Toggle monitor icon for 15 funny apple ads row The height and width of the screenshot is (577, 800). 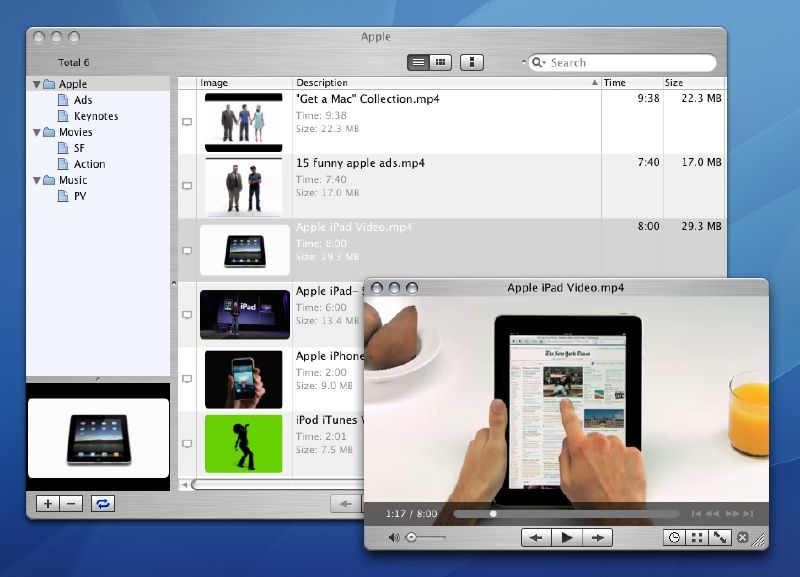[186, 186]
